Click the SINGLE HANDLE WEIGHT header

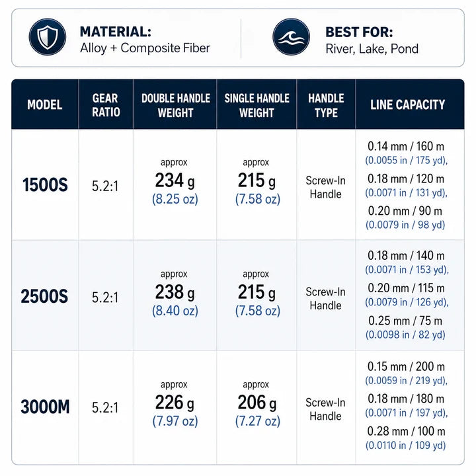(x=257, y=105)
